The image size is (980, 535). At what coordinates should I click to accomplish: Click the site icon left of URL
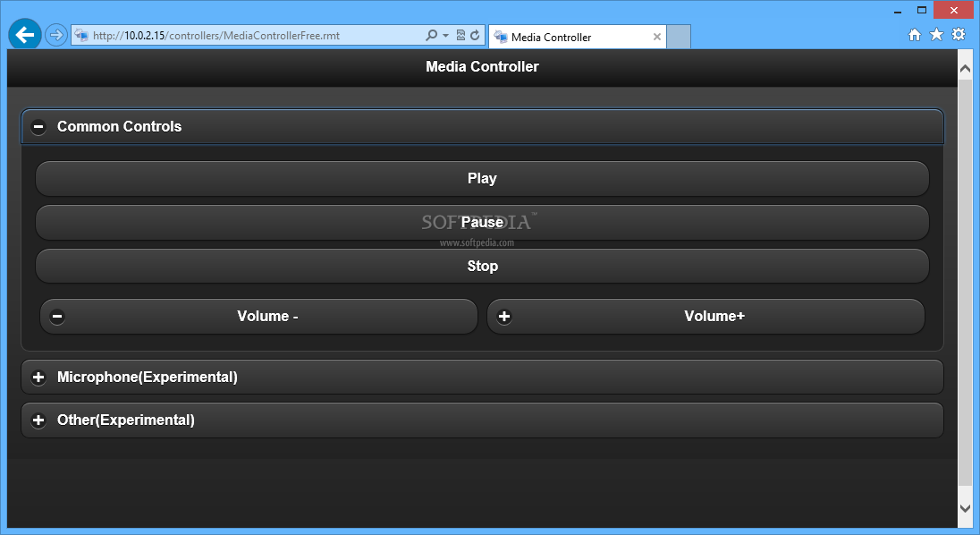(x=81, y=35)
